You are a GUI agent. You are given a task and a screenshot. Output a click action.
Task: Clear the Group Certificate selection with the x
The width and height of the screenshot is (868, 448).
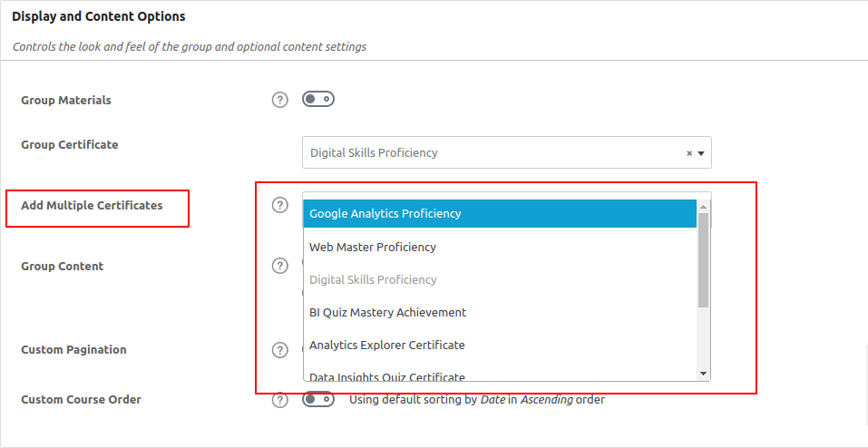(x=688, y=153)
